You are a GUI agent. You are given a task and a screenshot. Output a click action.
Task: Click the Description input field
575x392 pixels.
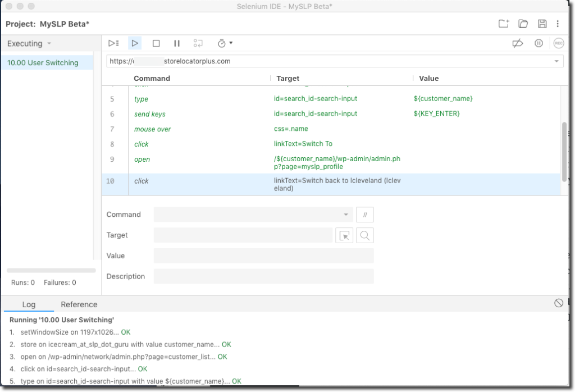tap(263, 276)
